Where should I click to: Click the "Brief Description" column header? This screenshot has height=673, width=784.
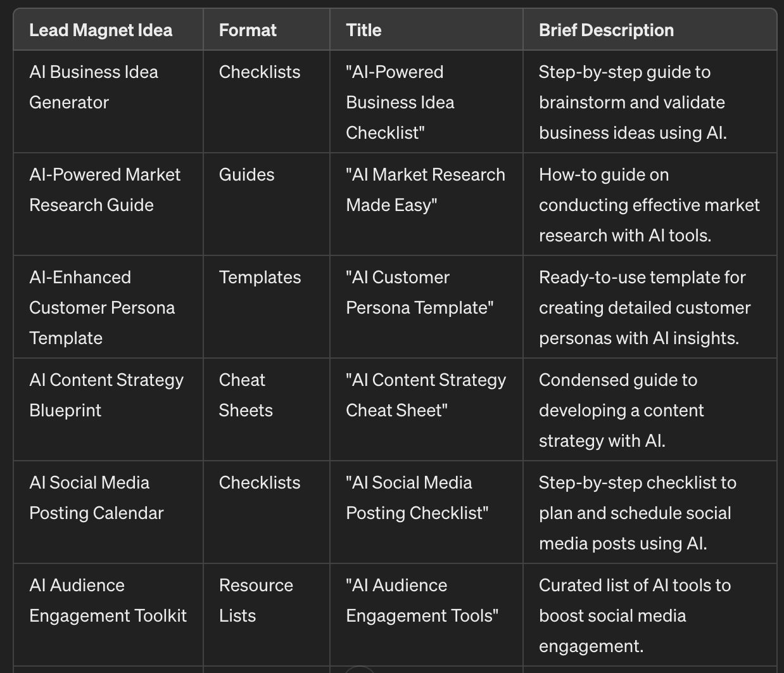(606, 30)
